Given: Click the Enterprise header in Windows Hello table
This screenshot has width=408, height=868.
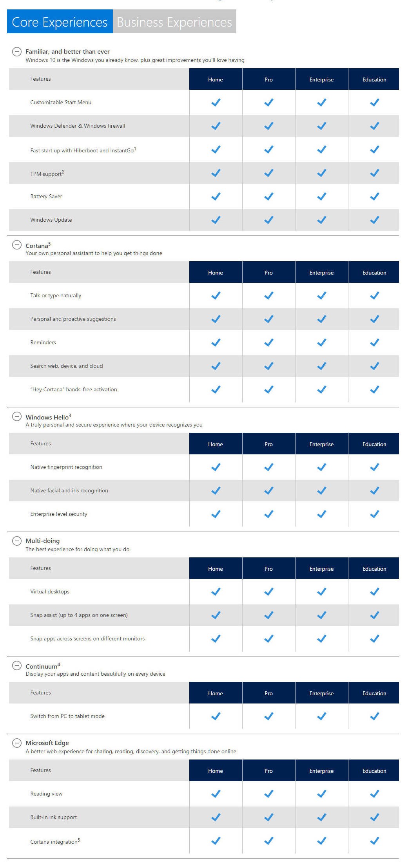Looking at the screenshot, I should click(321, 444).
